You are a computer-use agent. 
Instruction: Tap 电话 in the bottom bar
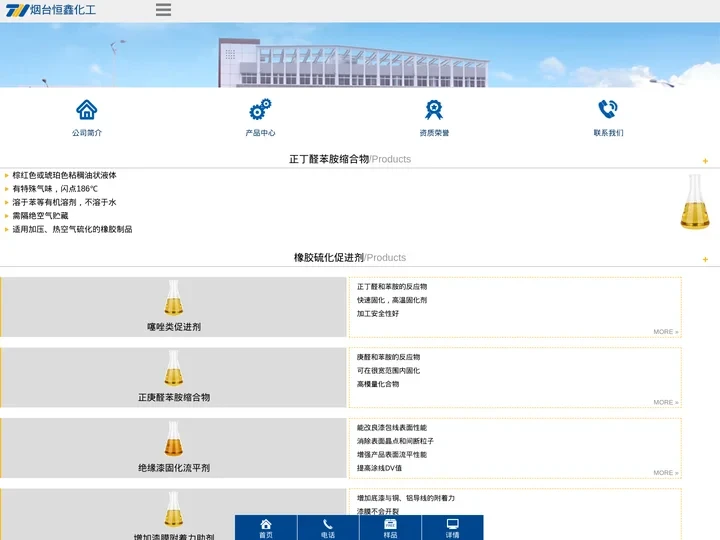point(328,528)
